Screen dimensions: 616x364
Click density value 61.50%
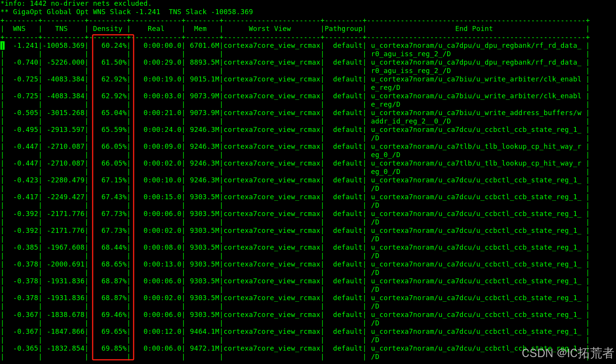[114, 62]
